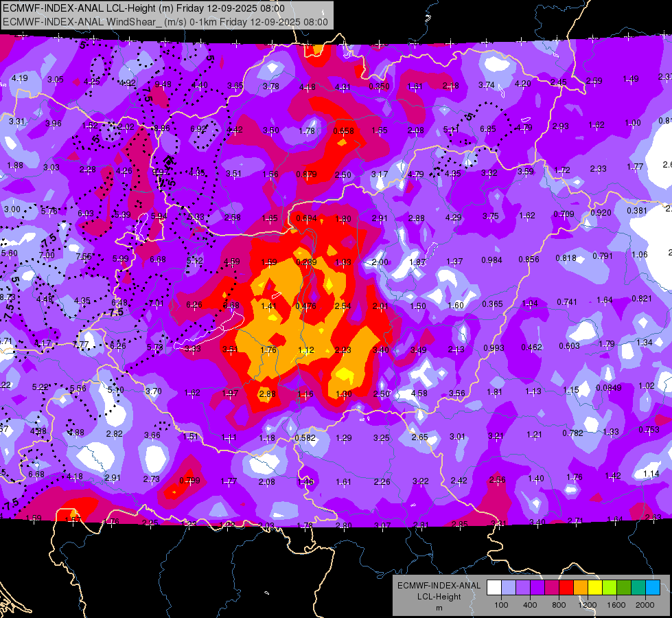Select the lime green legend swatch
The image size is (672, 618).
pos(610,588)
